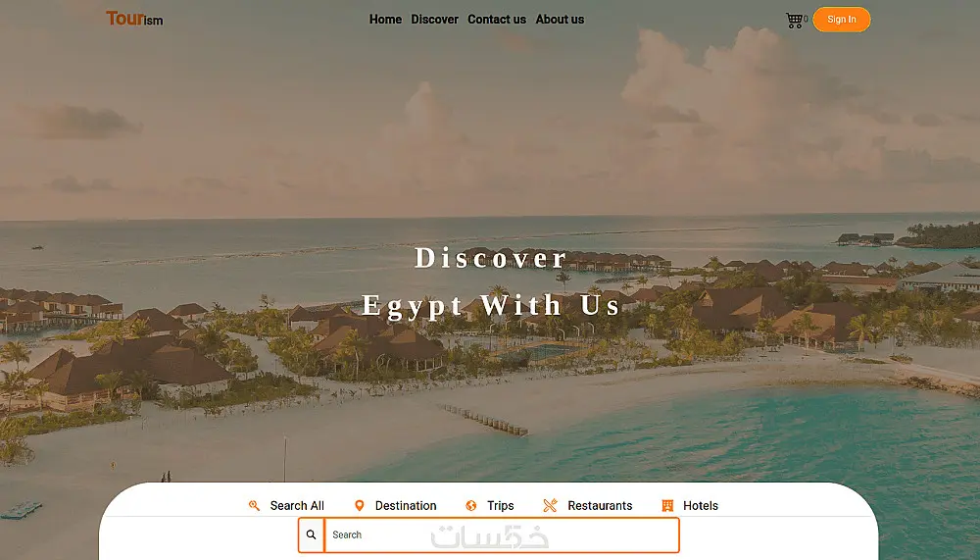Click the Discover hero heading text

tap(491, 258)
